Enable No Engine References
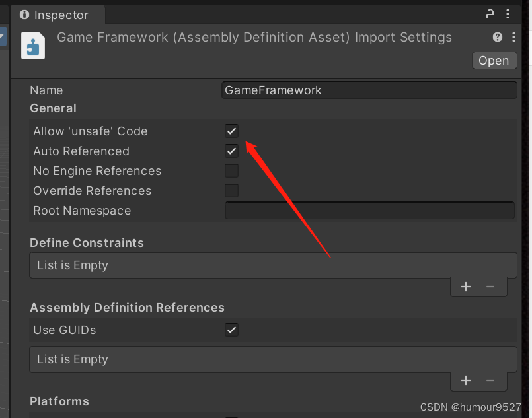The image size is (532, 418). (x=231, y=170)
